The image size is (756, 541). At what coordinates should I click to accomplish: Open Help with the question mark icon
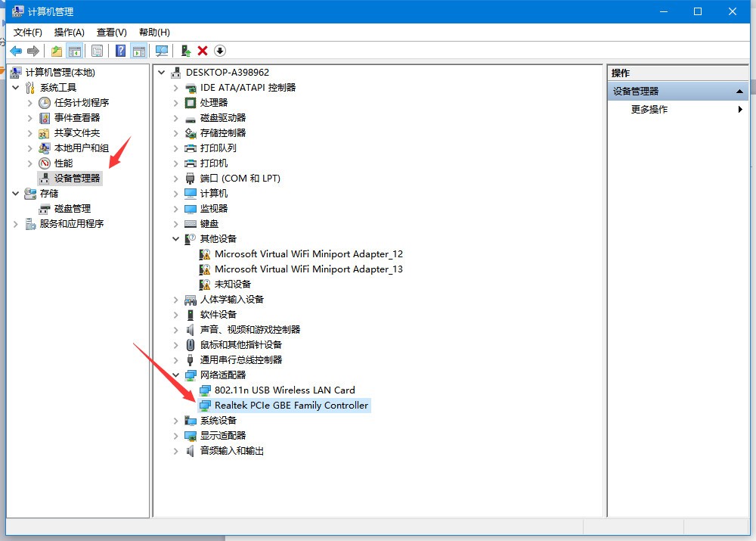(120, 51)
